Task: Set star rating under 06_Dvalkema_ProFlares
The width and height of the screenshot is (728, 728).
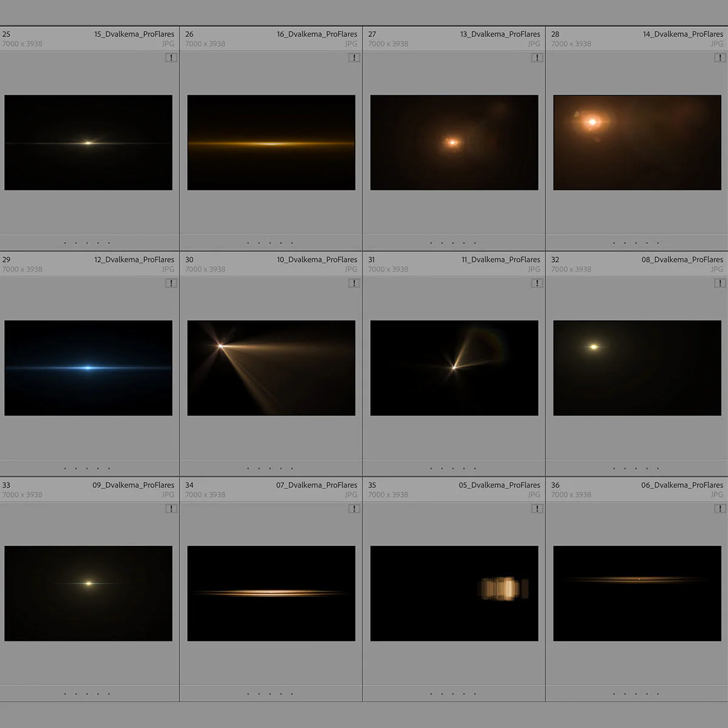Action: 636,694
